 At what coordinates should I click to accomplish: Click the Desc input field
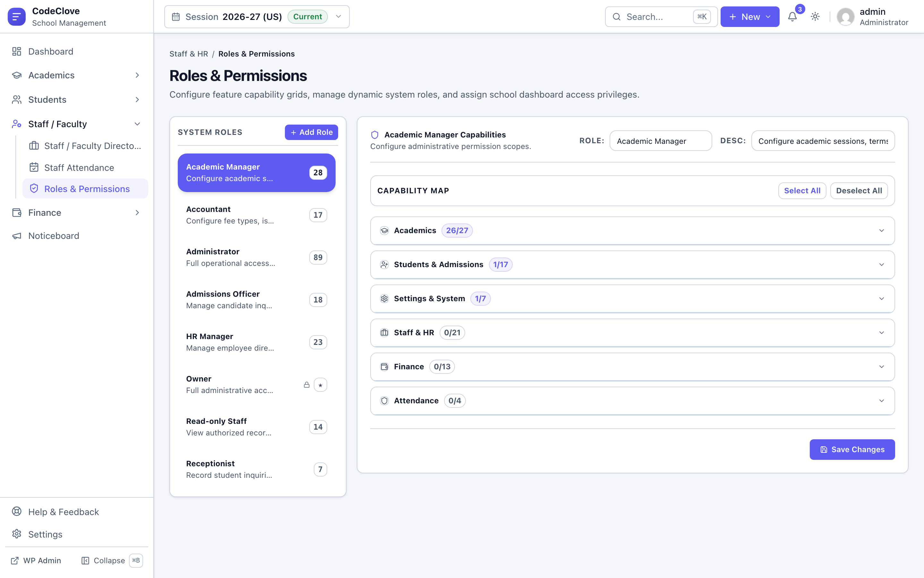(x=823, y=141)
